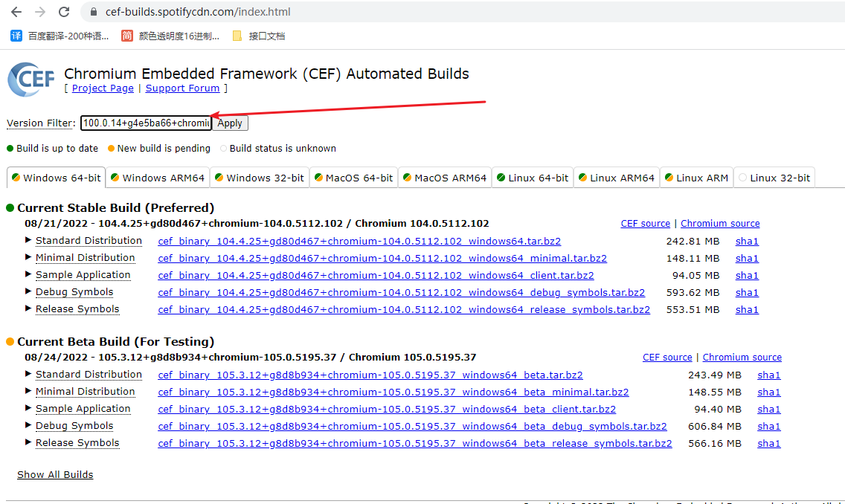Open the 颜色透明度16进制 bookmark
Viewport: 845px width, 504px height.
[170, 36]
